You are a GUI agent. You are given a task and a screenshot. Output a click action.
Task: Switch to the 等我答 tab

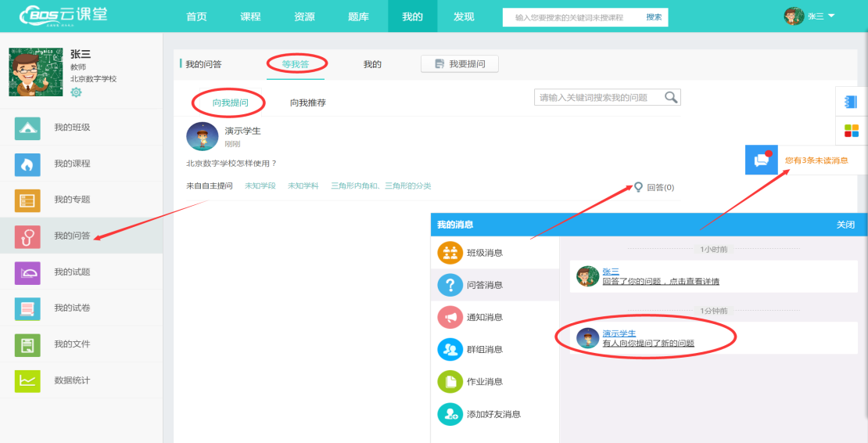point(295,64)
